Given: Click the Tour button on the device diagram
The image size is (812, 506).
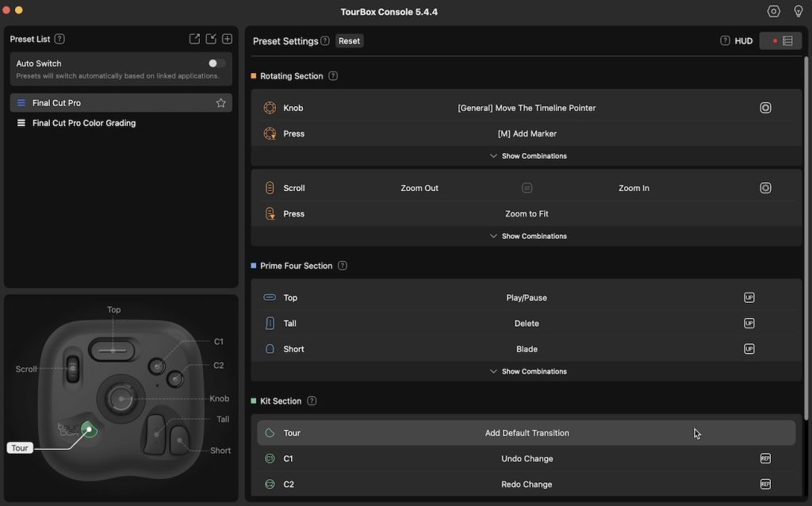Looking at the screenshot, I should pyautogui.click(x=89, y=429).
